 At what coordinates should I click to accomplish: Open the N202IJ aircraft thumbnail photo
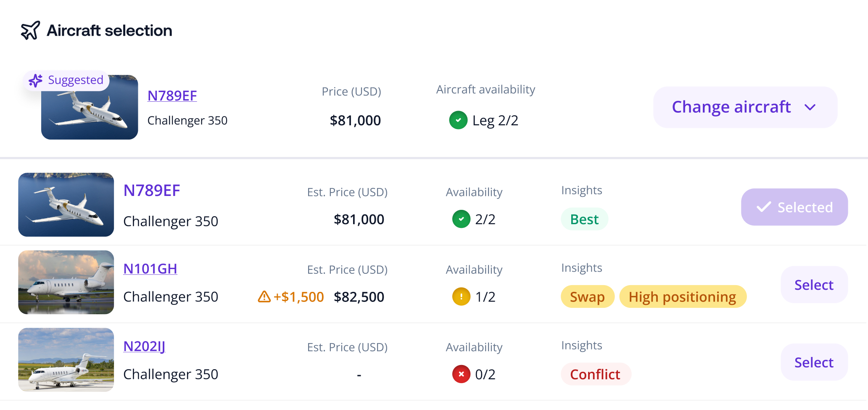pyautogui.click(x=66, y=360)
